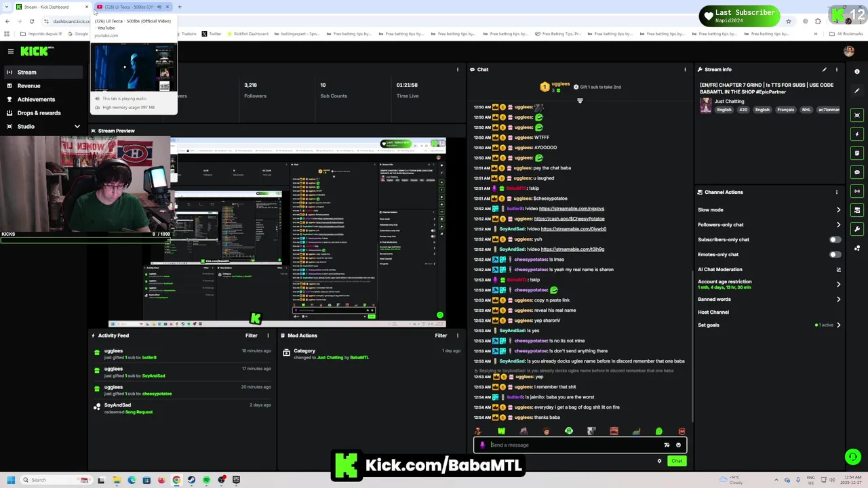Open the Twitter bookmark
The image size is (868, 488).
click(x=212, y=34)
